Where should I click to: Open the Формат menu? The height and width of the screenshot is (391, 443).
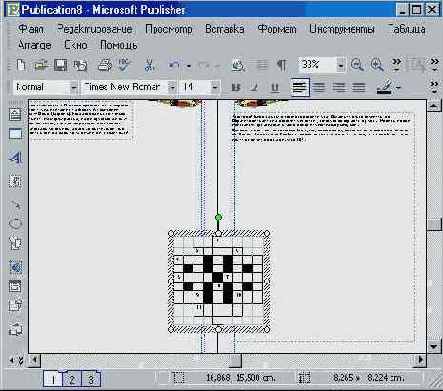tap(277, 29)
